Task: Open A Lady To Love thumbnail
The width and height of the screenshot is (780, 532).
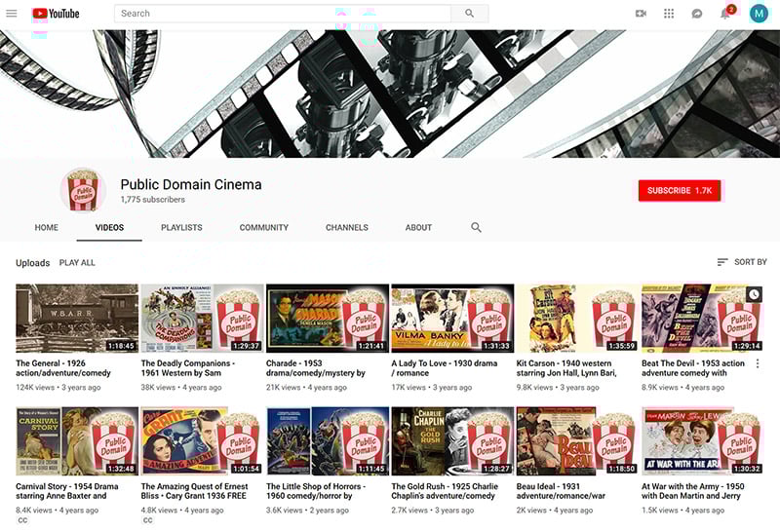Action: click(x=452, y=319)
